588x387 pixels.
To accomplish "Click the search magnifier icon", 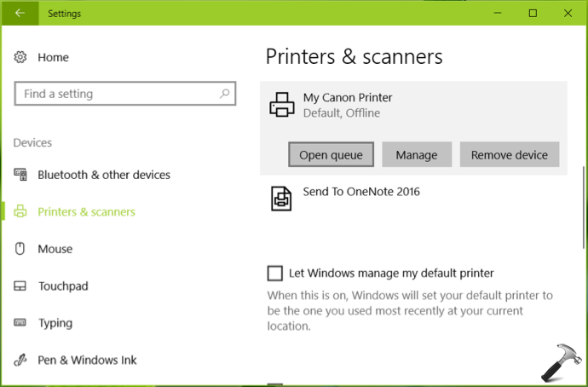I will point(225,94).
